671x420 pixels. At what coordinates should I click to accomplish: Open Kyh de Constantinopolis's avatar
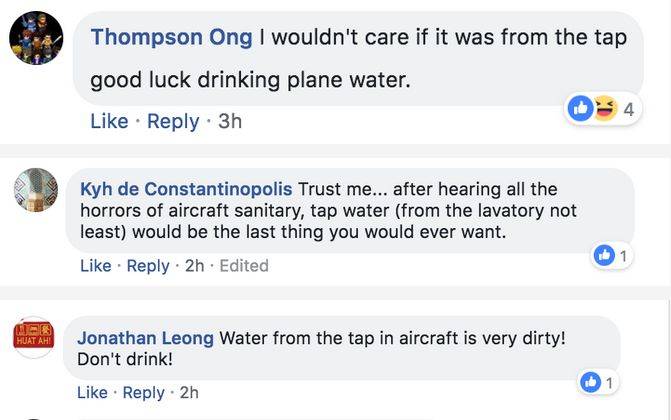click(35, 190)
